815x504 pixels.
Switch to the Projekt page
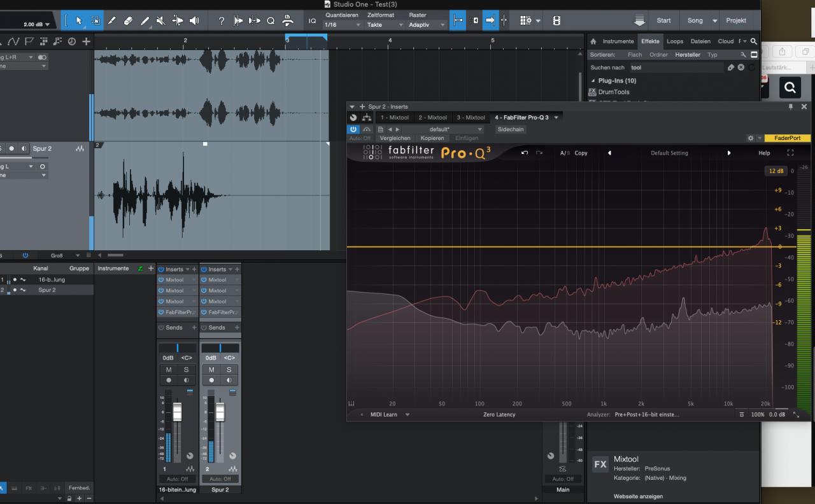[736, 20]
